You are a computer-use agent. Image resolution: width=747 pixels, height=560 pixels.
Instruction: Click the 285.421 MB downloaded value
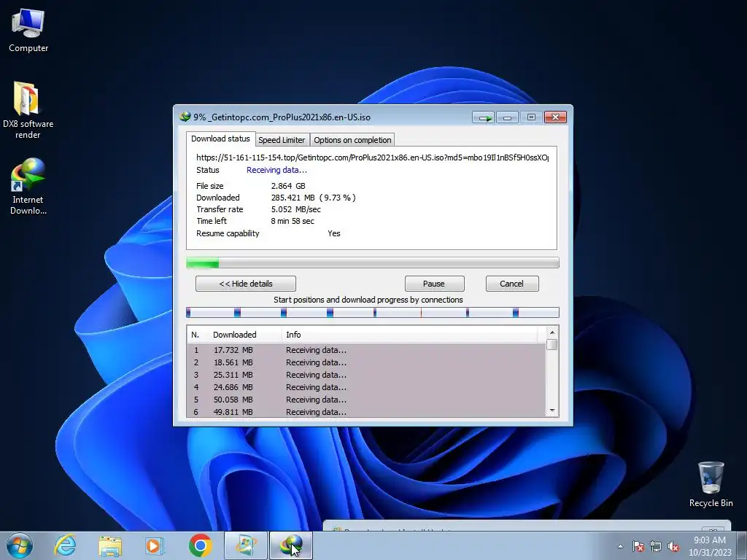pos(314,197)
